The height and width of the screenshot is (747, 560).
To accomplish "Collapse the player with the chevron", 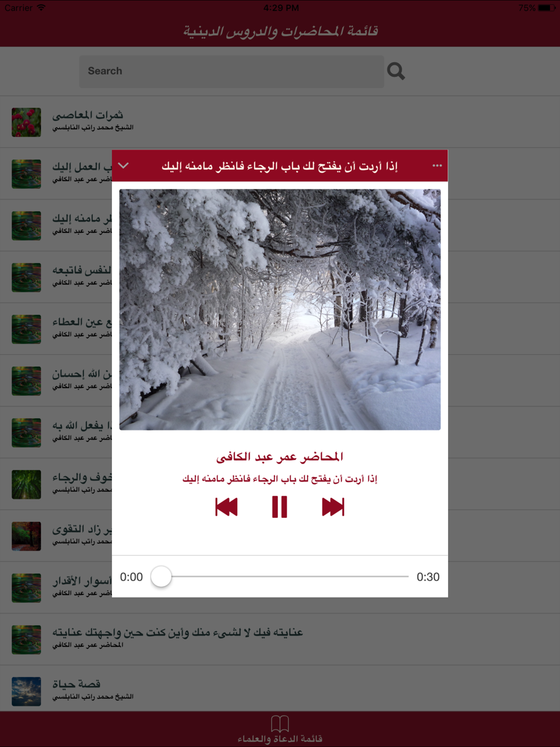I will 124,166.
